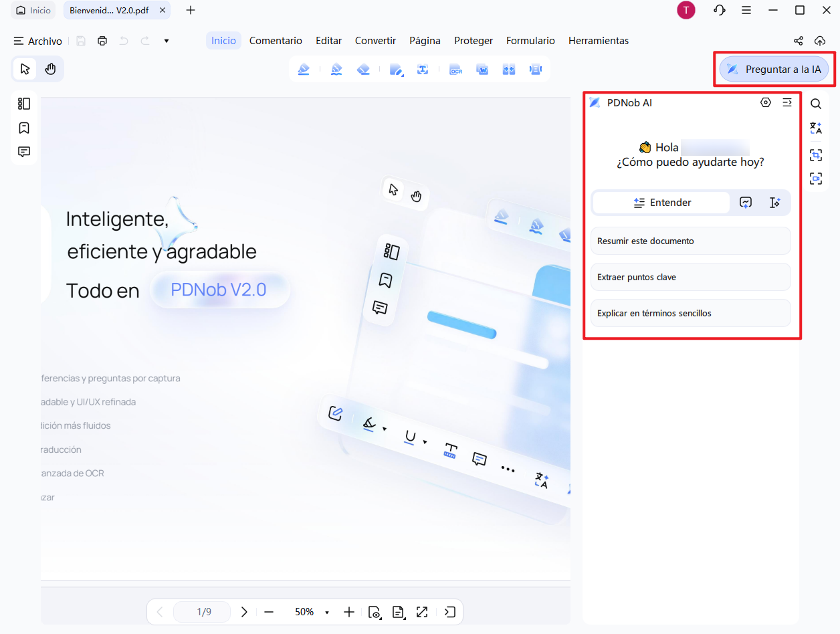Open the hamburger menu in title bar

pos(746,10)
